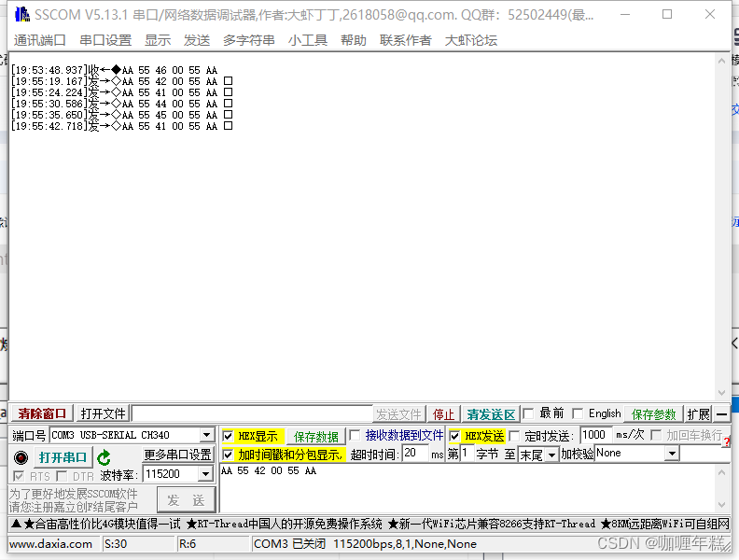Open the 通讯端口 menu

(x=39, y=40)
